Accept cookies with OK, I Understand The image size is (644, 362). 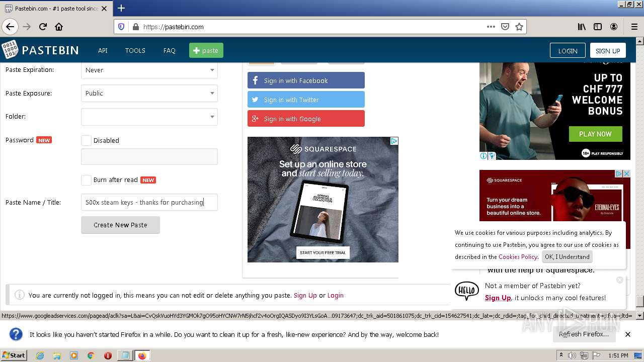567,256
